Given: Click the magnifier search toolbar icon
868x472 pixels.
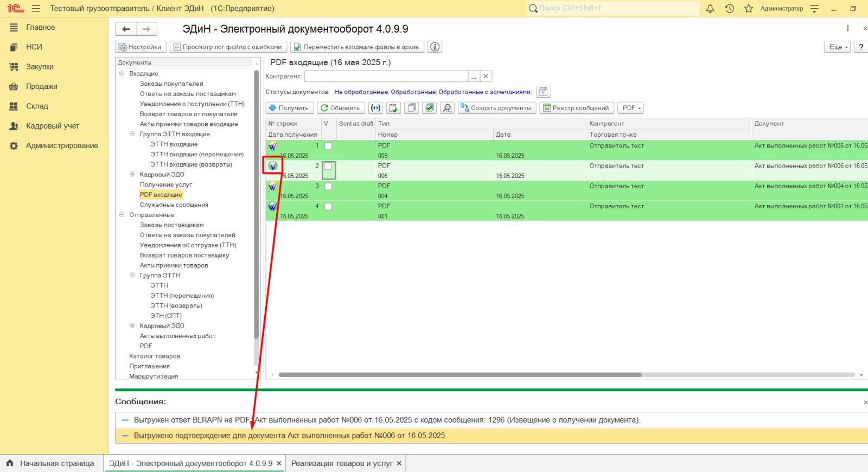Looking at the screenshot, I should (447, 108).
